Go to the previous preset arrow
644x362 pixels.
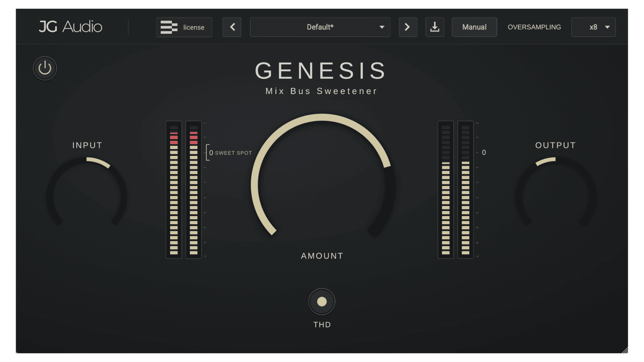coord(232,27)
